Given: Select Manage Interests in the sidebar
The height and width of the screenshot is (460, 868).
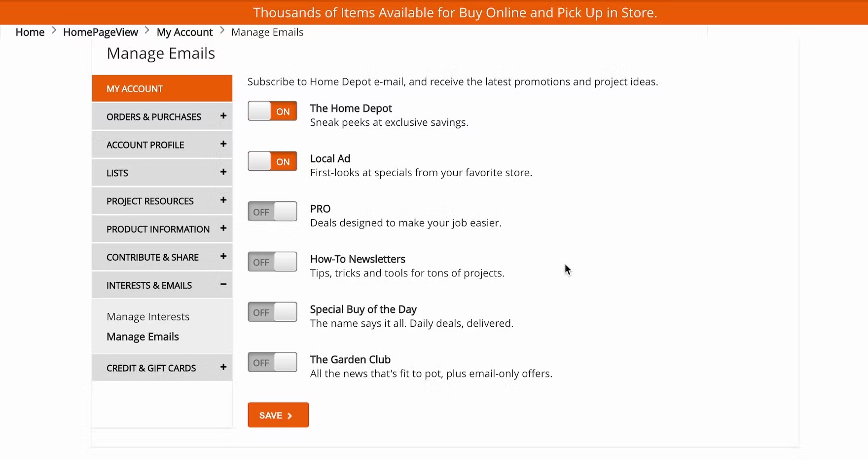Looking at the screenshot, I should (x=148, y=317).
